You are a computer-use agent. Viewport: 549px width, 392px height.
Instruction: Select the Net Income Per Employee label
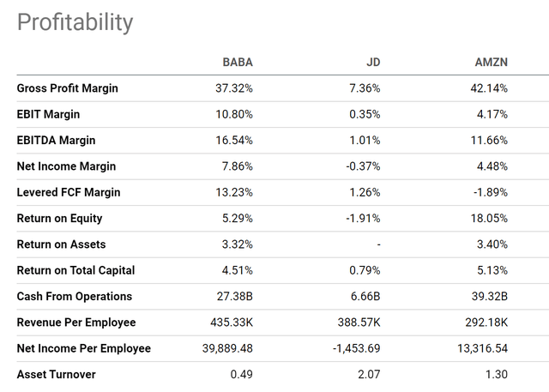(84, 348)
